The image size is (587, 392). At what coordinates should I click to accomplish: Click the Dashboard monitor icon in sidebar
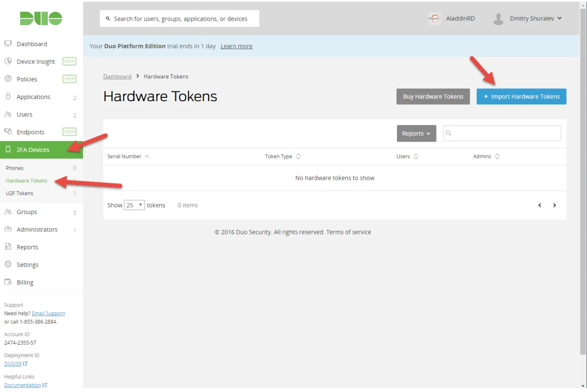point(8,43)
